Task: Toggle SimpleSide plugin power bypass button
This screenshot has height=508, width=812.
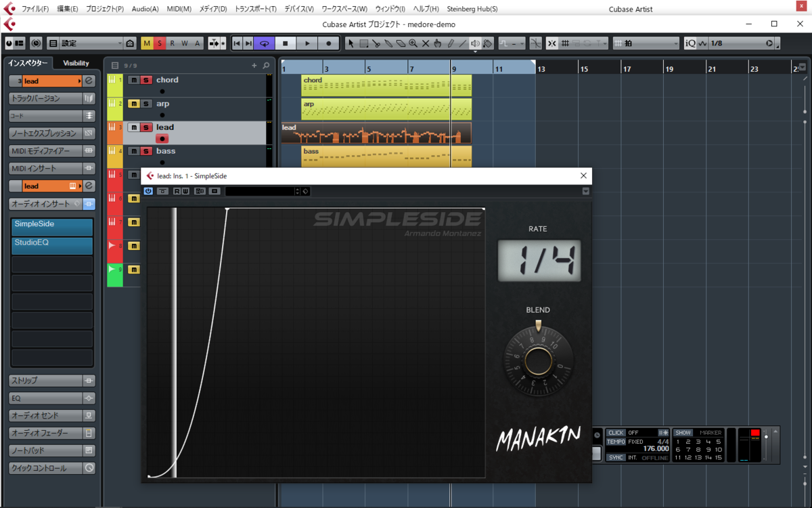Action: pyautogui.click(x=148, y=191)
